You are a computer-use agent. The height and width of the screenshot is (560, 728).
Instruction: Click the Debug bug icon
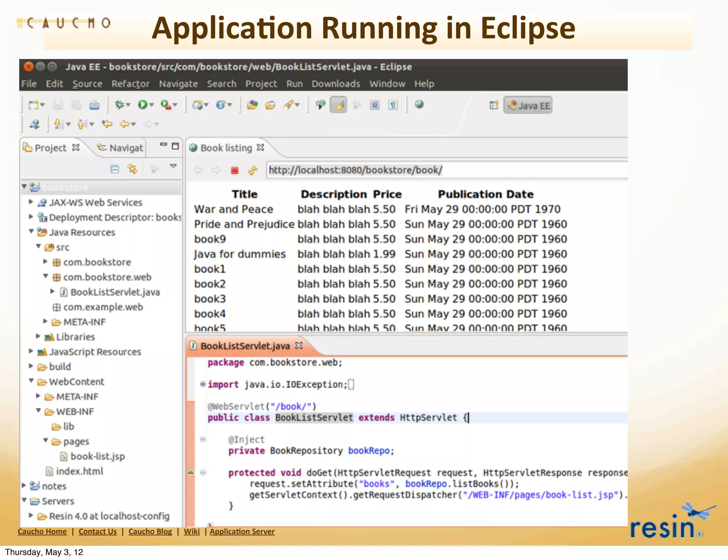coord(119,104)
